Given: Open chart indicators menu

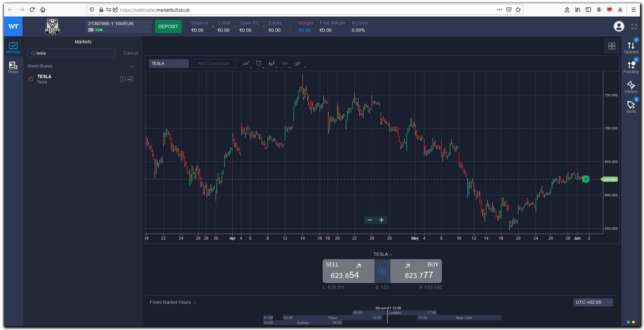Looking at the screenshot, I should [246, 64].
